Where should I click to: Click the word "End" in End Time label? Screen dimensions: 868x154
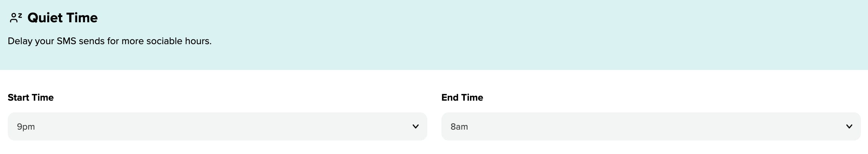click(450, 97)
